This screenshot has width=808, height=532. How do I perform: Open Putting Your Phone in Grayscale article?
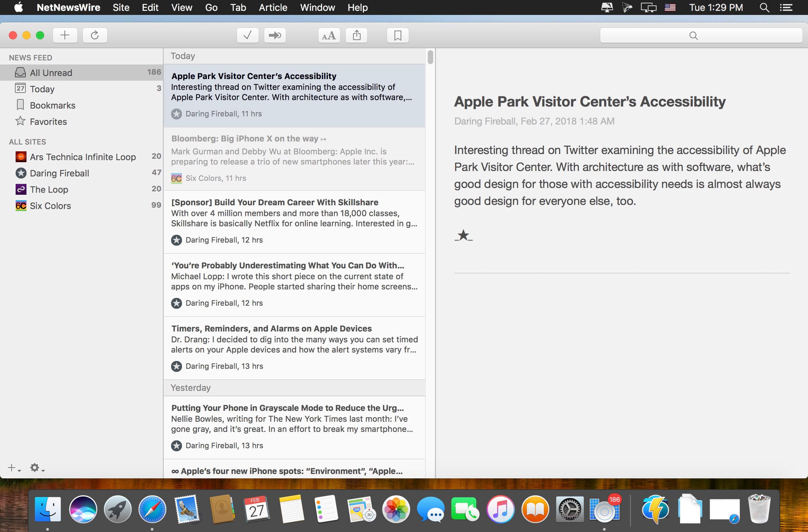pos(294,427)
